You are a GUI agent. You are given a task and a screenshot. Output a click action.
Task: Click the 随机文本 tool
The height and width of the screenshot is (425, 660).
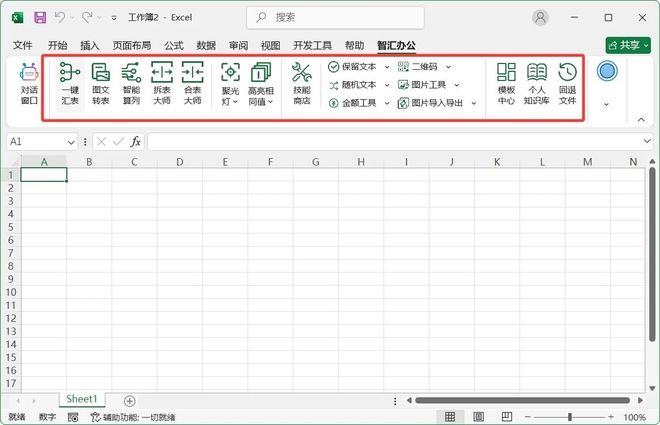coord(352,85)
